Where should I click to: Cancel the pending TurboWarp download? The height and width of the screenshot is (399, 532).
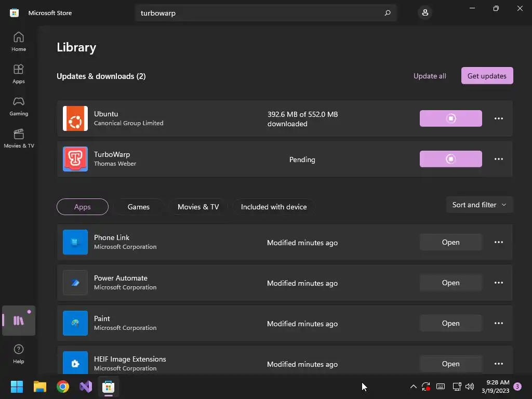click(x=450, y=159)
